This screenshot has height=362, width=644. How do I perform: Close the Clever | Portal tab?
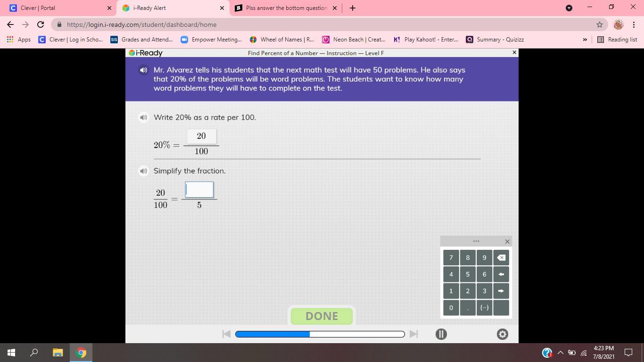click(109, 8)
